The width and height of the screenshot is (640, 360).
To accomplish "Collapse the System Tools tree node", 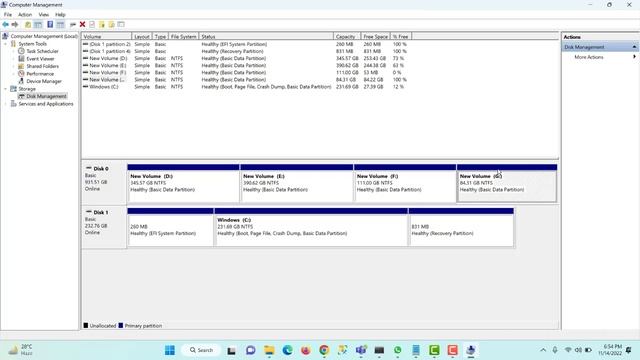I will coord(6,44).
